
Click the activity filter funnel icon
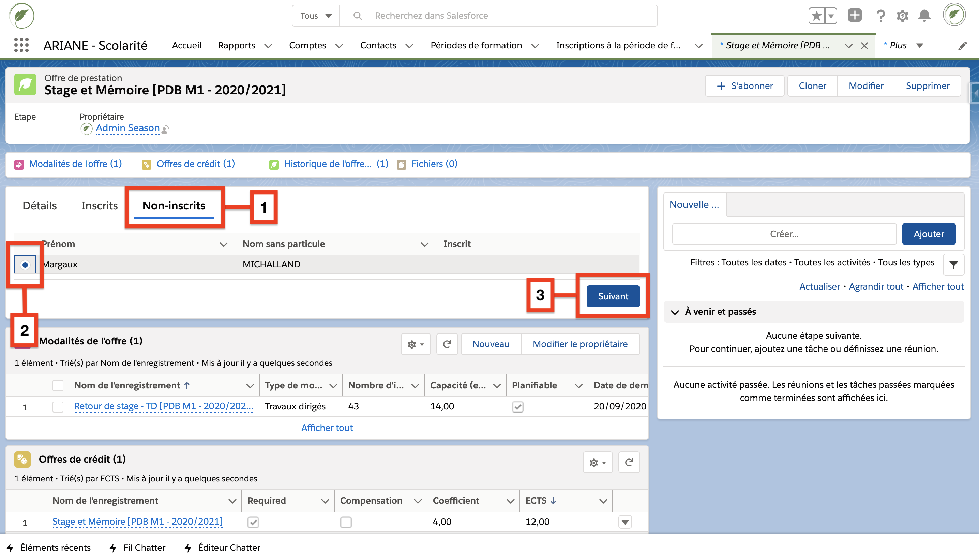coord(953,265)
